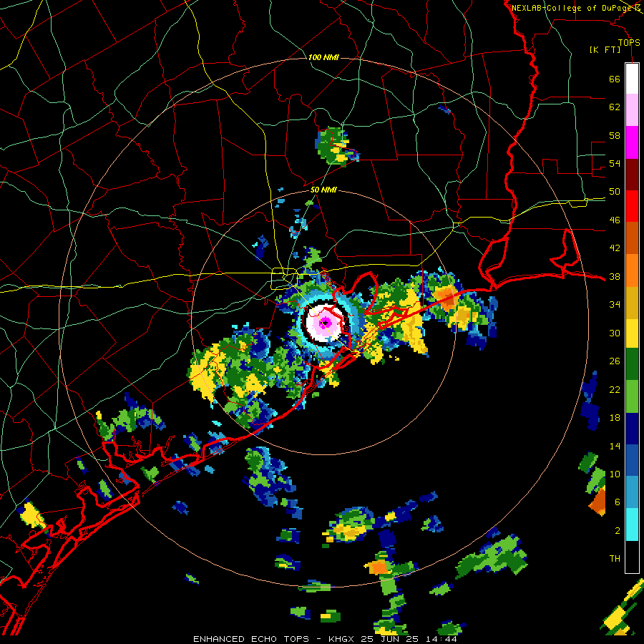Click the 'TH' threshold label in legend
644x644 pixels.
[x=615, y=559]
